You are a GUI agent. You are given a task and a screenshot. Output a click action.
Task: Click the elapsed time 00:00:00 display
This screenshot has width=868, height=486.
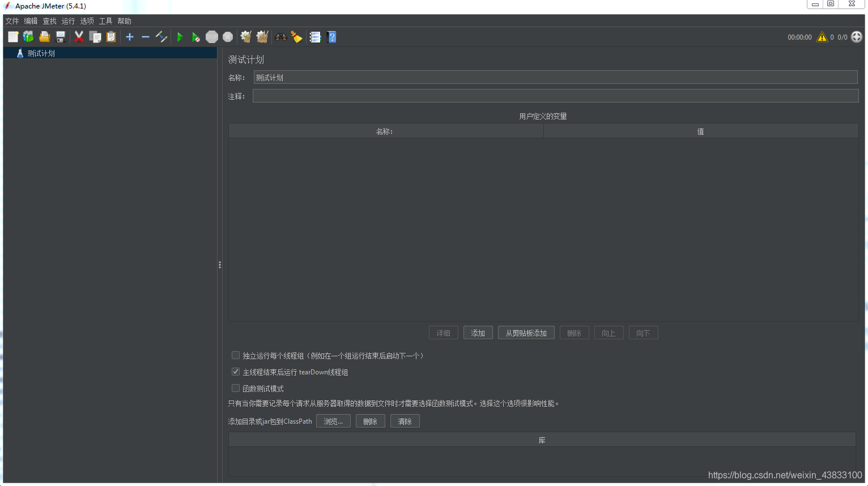click(x=799, y=37)
